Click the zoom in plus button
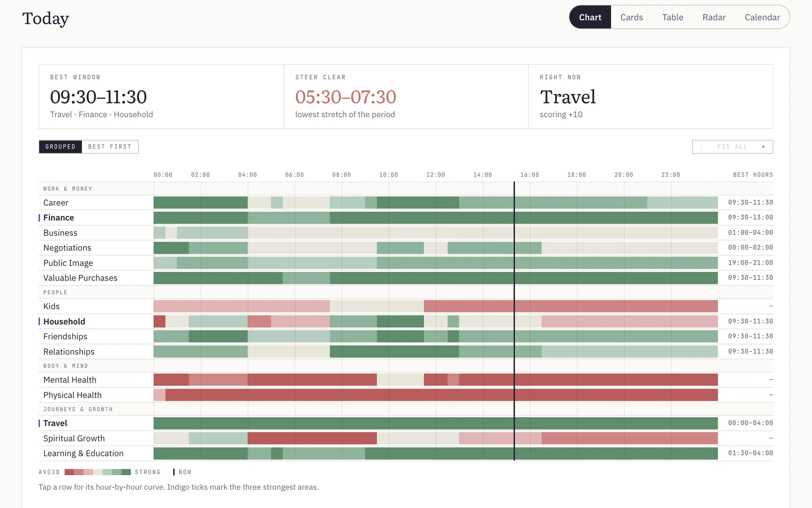The width and height of the screenshot is (812, 508). [763, 147]
